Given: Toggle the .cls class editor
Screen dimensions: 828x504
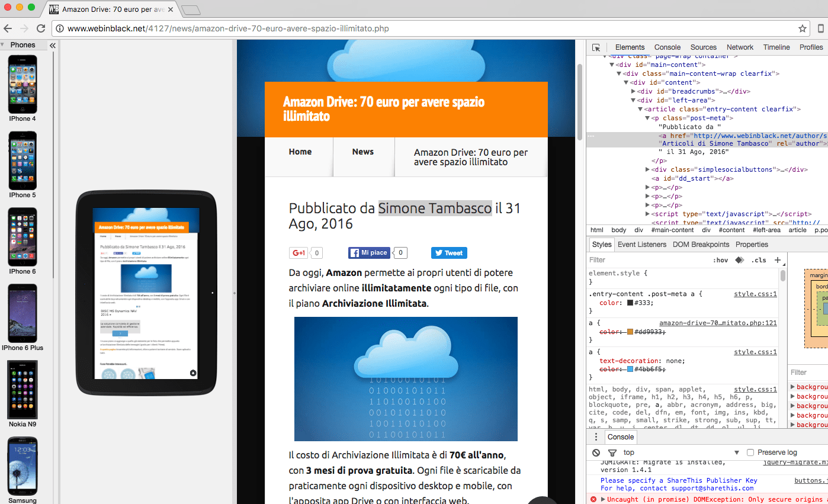Looking at the screenshot, I should (x=759, y=260).
